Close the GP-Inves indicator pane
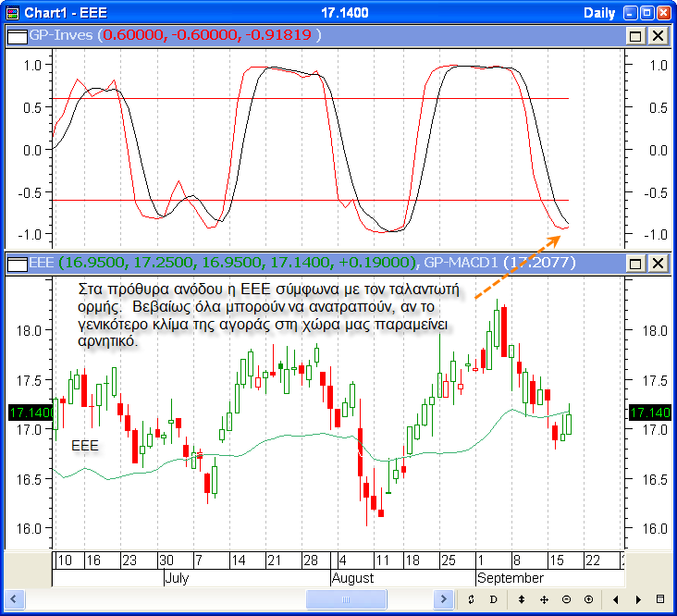Screen dimensions: 677x616 pyautogui.click(x=658, y=35)
